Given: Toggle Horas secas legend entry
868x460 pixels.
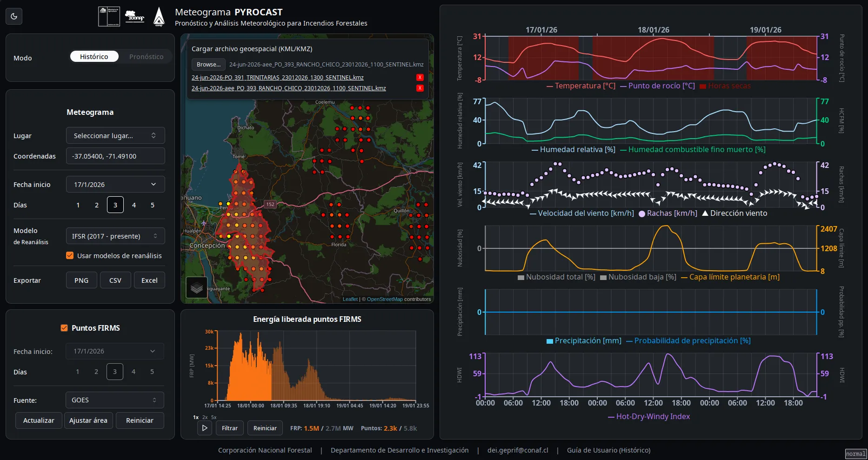Looking at the screenshot, I should click(725, 86).
